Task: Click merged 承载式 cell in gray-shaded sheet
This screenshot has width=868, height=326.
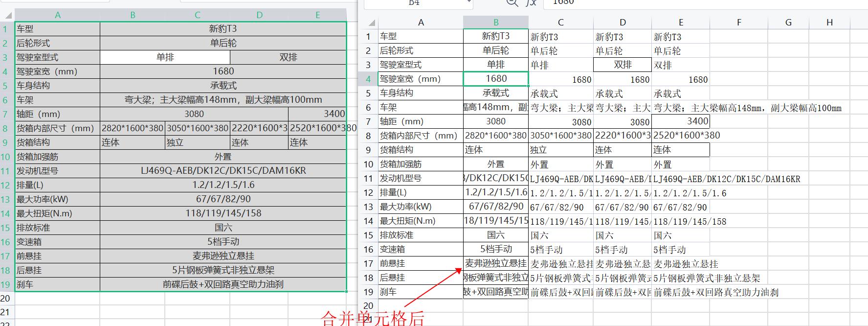Action: [223, 86]
